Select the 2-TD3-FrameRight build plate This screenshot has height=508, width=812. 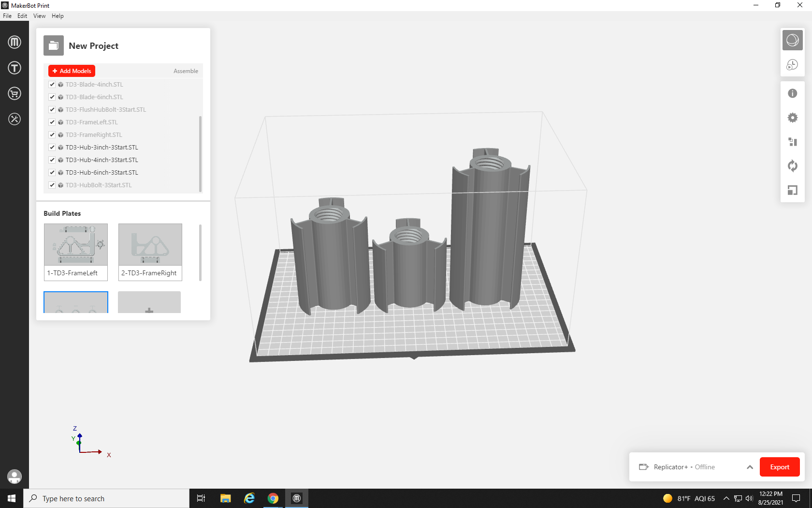tap(150, 252)
